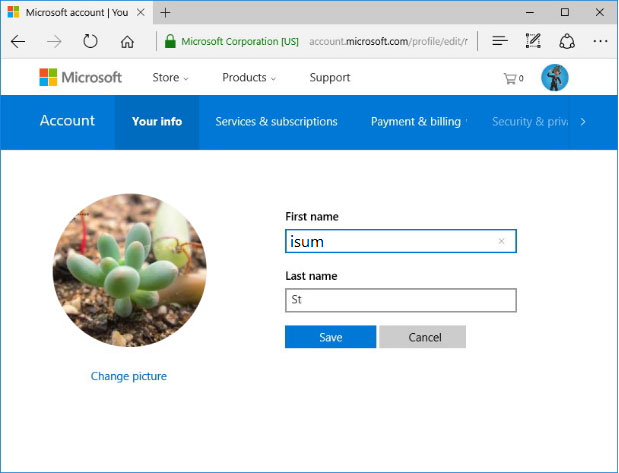Close the Microsoft account tab
The width and height of the screenshot is (619, 473).
(141, 12)
